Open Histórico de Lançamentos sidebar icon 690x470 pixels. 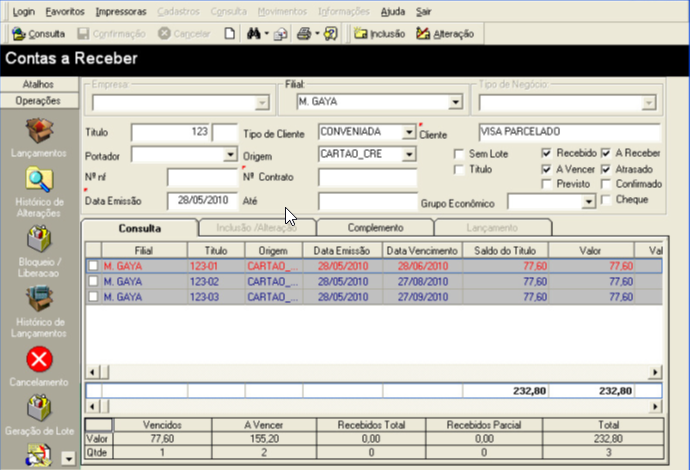39,299
